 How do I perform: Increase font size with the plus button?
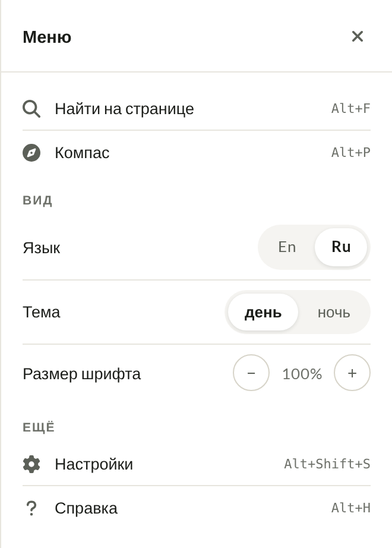352,373
